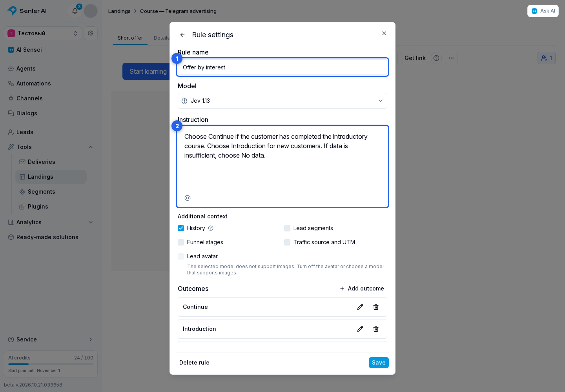The height and width of the screenshot is (392, 565).
Task: Open the notifications bell
Action: [x=75, y=11]
